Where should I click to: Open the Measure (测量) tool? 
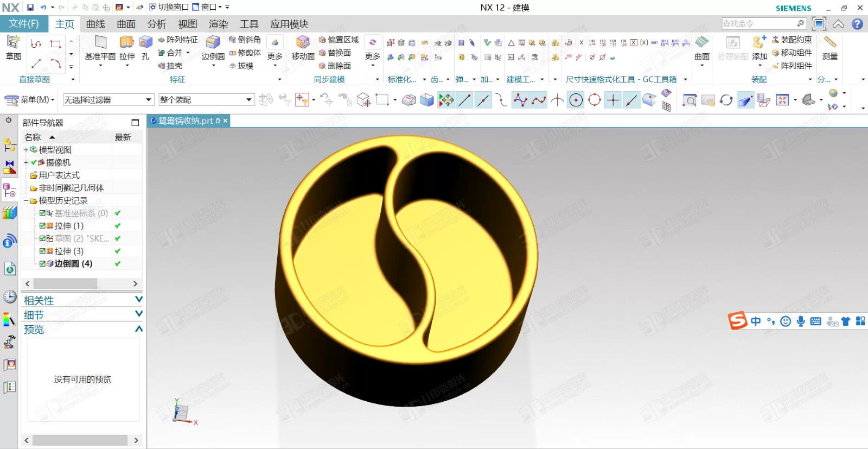pyautogui.click(x=829, y=47)
